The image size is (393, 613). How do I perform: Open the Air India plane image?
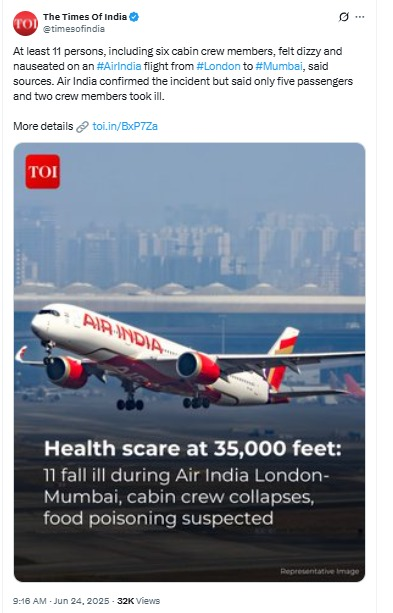pyautogui.click(x=189, y=362)
